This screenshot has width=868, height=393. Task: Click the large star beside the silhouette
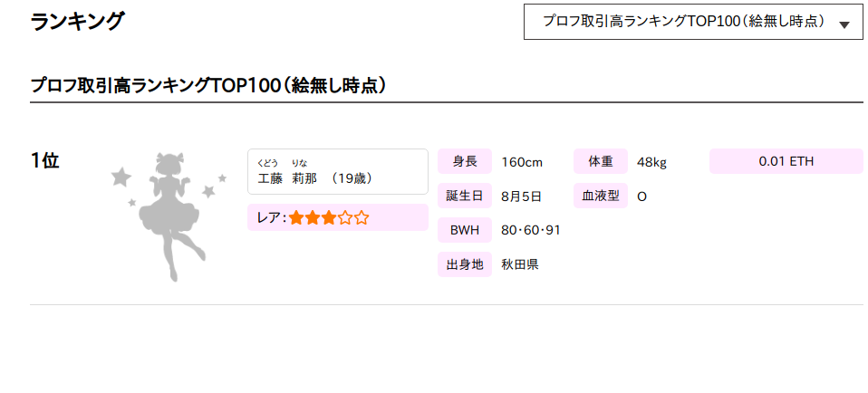[x=121, y=177]
